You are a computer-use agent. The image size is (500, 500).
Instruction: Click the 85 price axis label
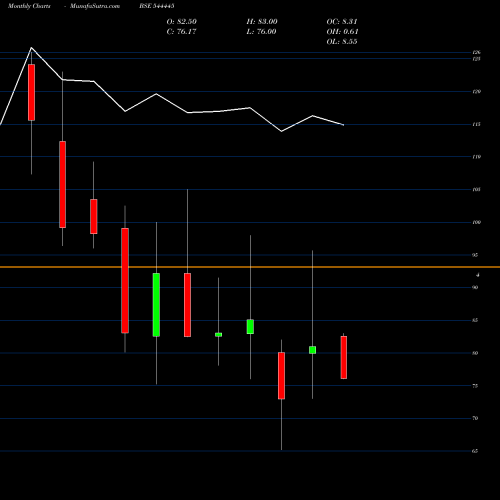(475, 320)
